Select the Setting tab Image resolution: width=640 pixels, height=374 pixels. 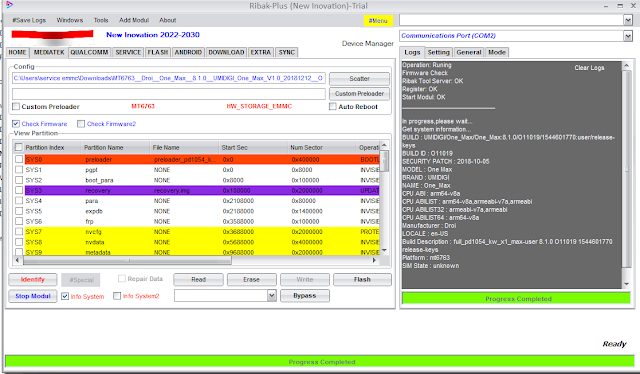(438, 52)
